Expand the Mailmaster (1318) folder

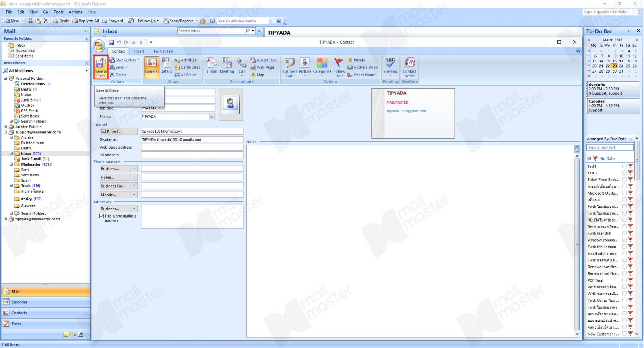(x=11, y=164)
